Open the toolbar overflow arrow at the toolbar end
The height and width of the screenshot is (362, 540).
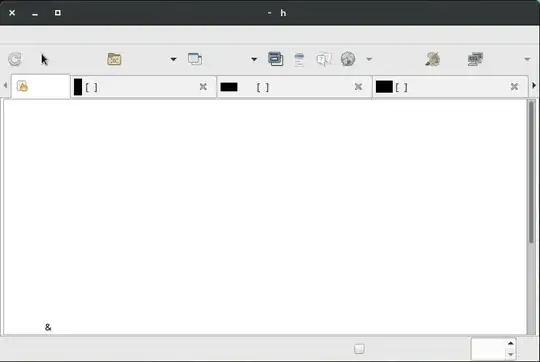click(527, 59)
